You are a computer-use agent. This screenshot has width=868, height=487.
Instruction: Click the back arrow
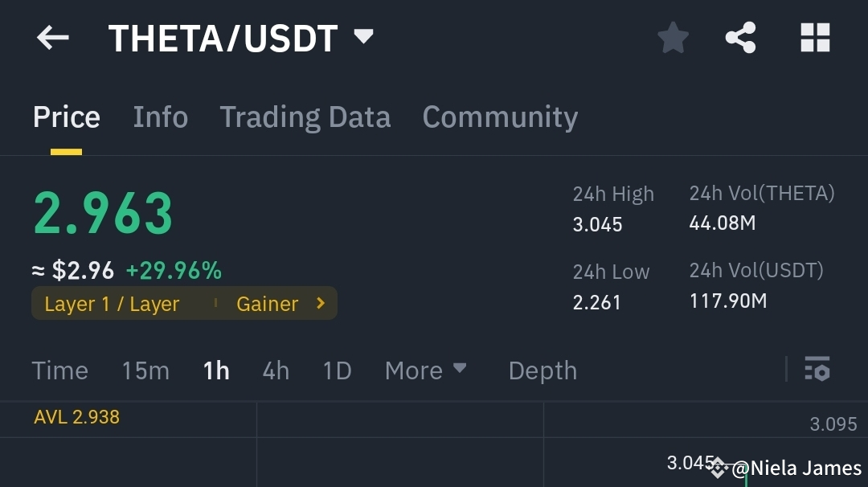tap(51, 37)
